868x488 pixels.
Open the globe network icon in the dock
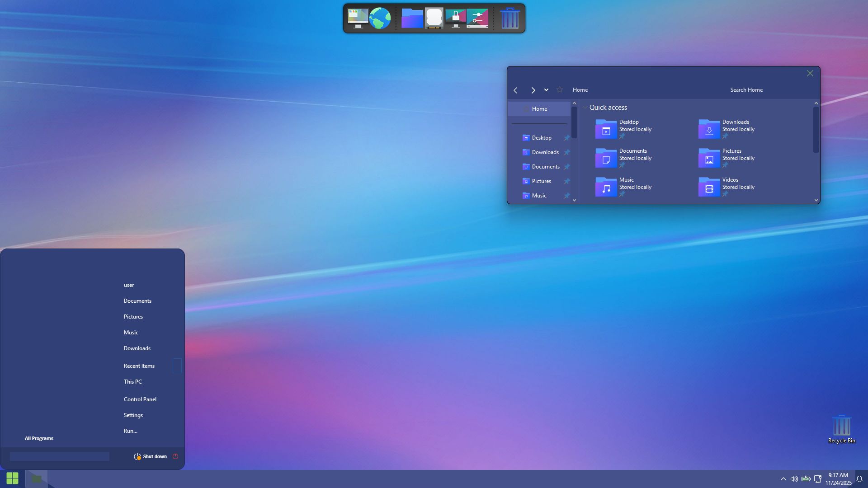(x=380, y=19)
